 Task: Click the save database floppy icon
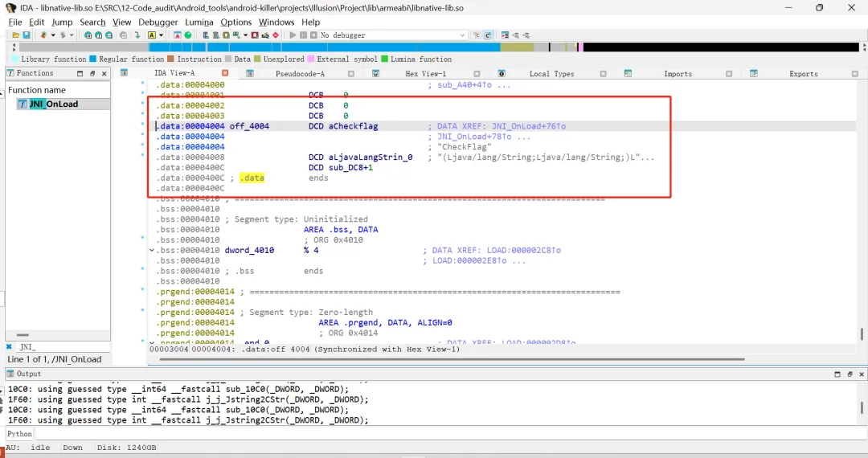pyautogui.click(x=26, y=35)
